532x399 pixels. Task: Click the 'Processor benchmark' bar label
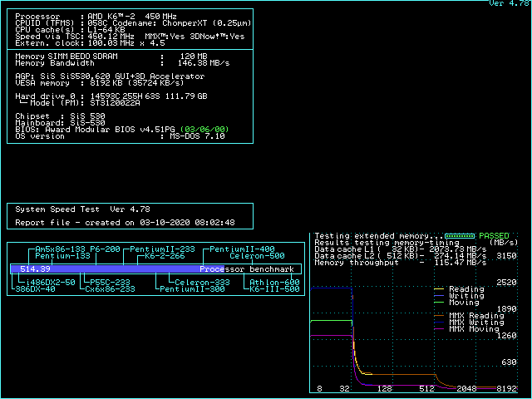click(x=247, y=269)
